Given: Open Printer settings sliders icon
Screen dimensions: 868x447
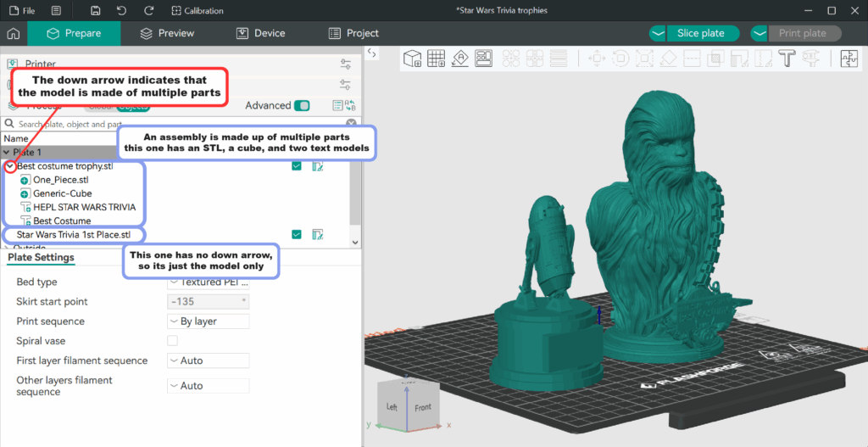Looking at the screenshot, I should [346, 64].
